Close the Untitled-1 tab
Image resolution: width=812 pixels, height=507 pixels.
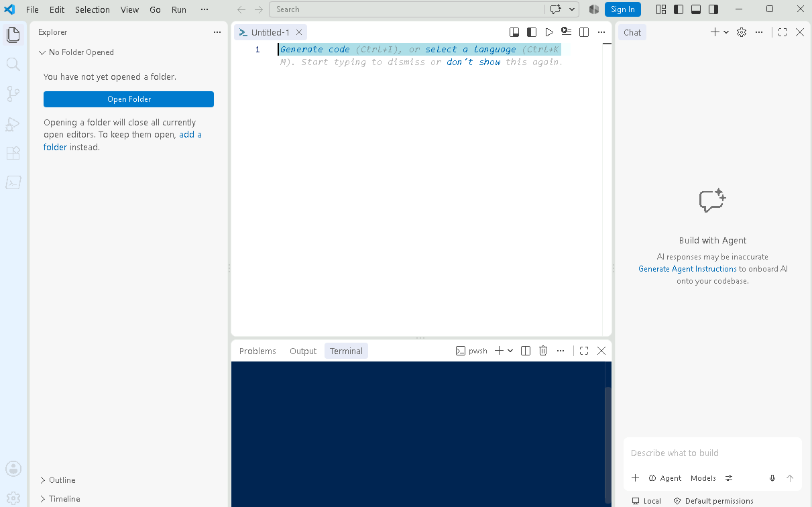coord(299,32)
